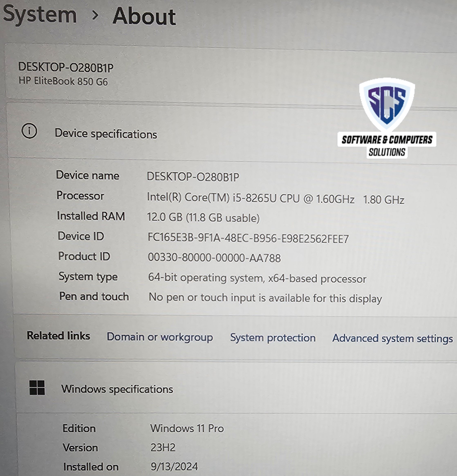Click the Installed RAM label
The height and width of the screenshot is (476, 457).
[91, 216]
